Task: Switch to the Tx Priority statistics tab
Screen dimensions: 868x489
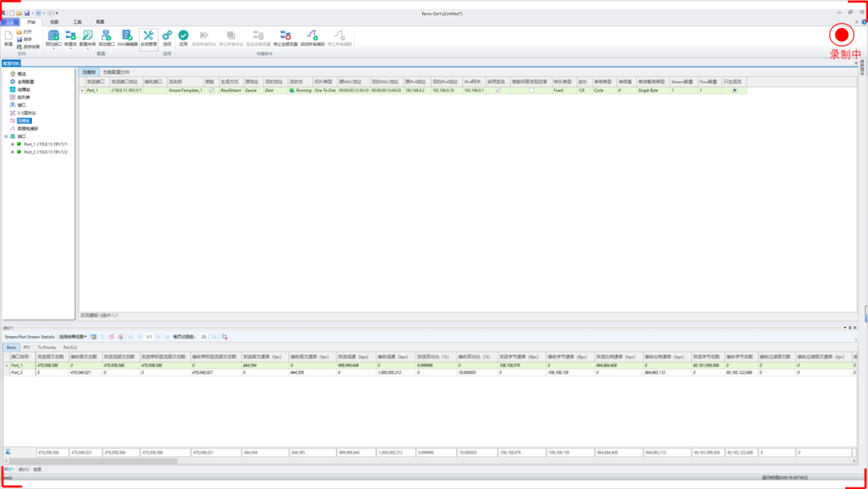Action: pos(45,347)
